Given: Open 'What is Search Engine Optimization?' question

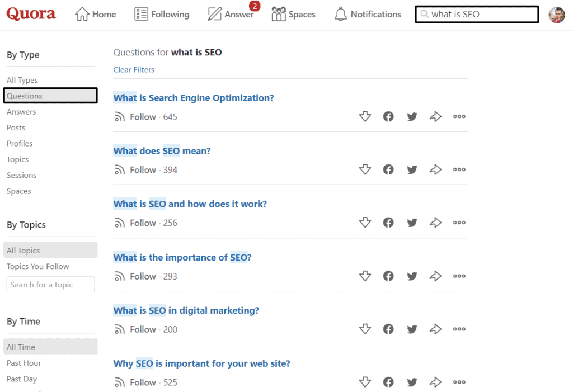Looking at the screenshot, I should tap(193, 98).
